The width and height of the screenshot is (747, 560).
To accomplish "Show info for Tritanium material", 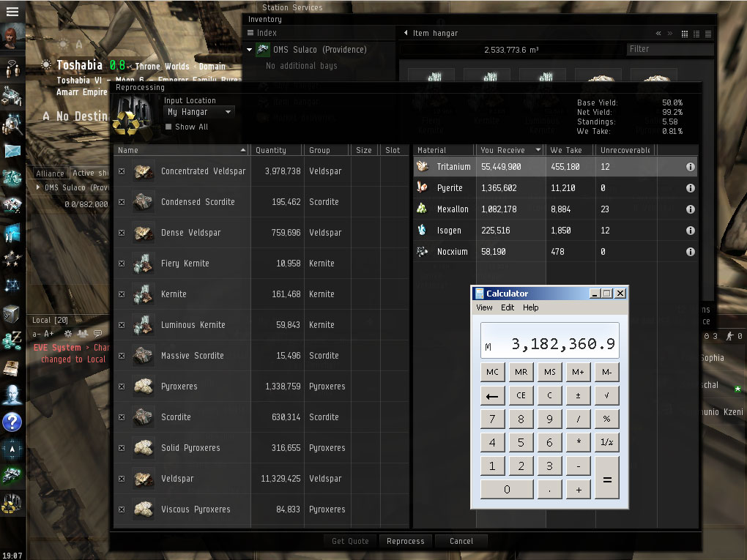I will click(x=691, y=167).
